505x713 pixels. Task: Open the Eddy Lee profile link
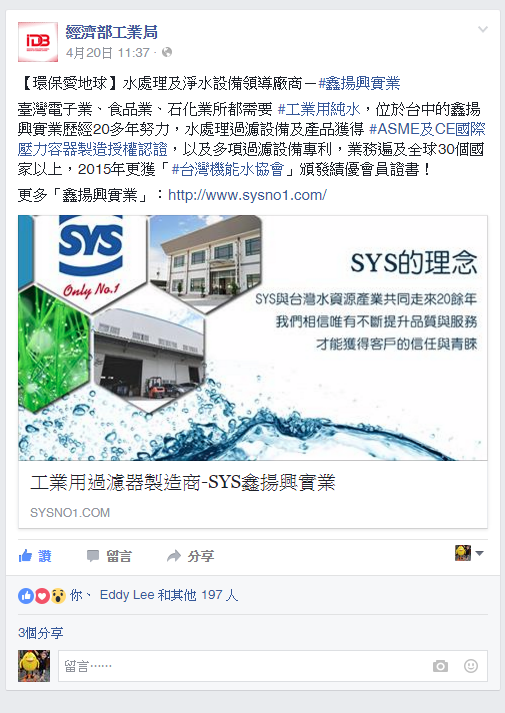click(127, 595)
